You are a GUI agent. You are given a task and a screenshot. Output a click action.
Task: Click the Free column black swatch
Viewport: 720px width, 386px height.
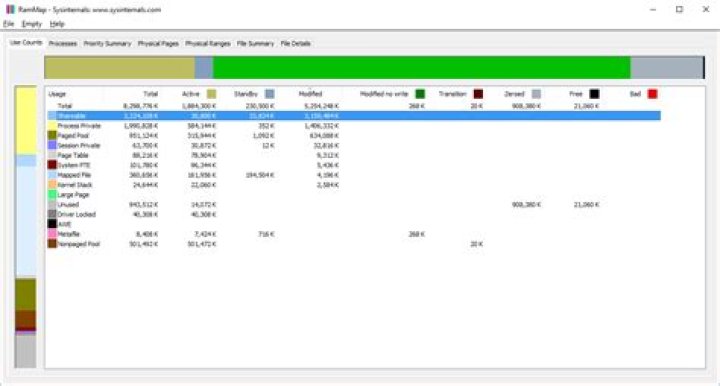pyautogui.click(x=594, y=94)
